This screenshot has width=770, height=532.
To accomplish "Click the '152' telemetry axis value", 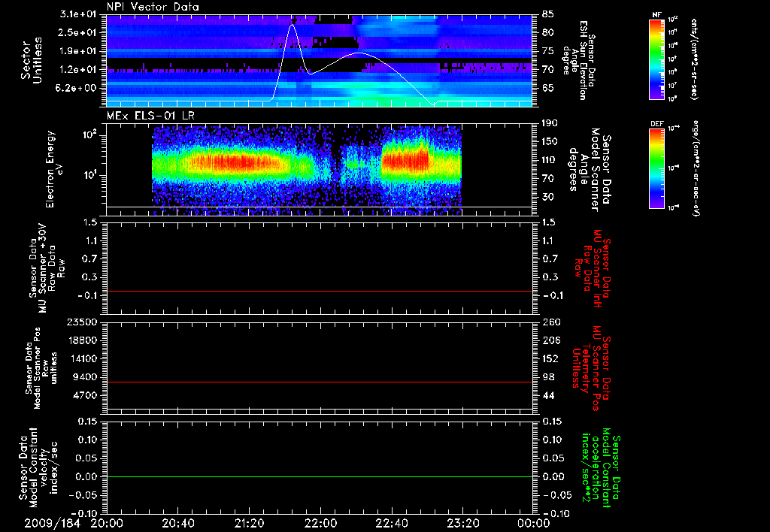I will point(550,358).
